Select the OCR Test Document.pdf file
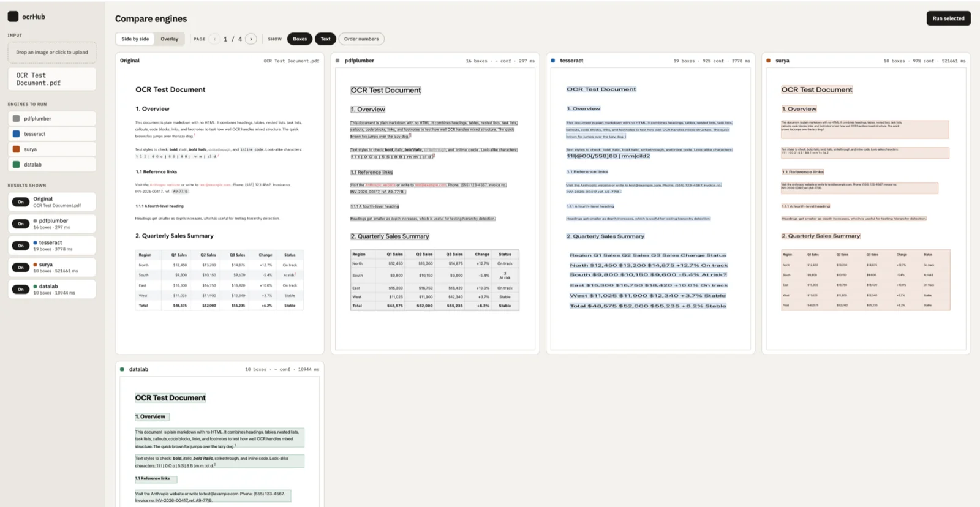The height and width of the screenshot is (507, 980). tap(52, 79)
